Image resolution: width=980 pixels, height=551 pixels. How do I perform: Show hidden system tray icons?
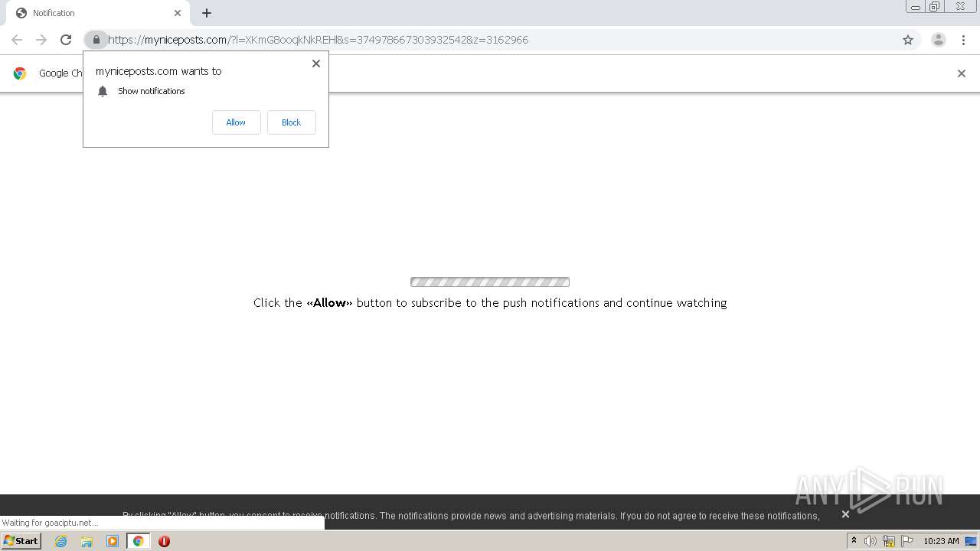(x=854, y=541)
